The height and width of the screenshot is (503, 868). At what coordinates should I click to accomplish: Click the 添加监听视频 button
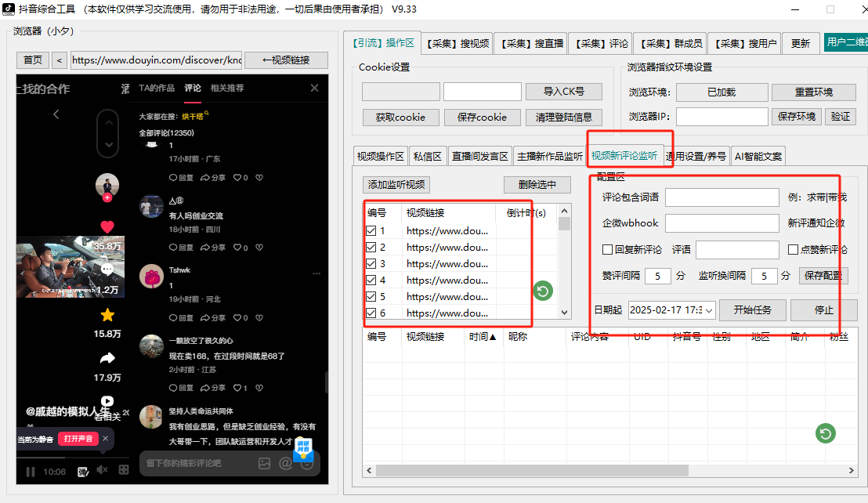398,185
